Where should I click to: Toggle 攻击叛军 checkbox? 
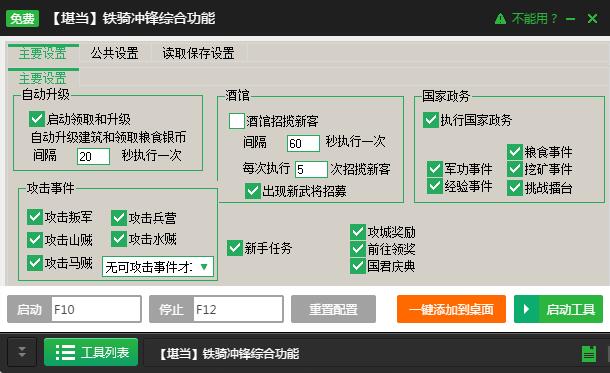[x=35, y=217]
